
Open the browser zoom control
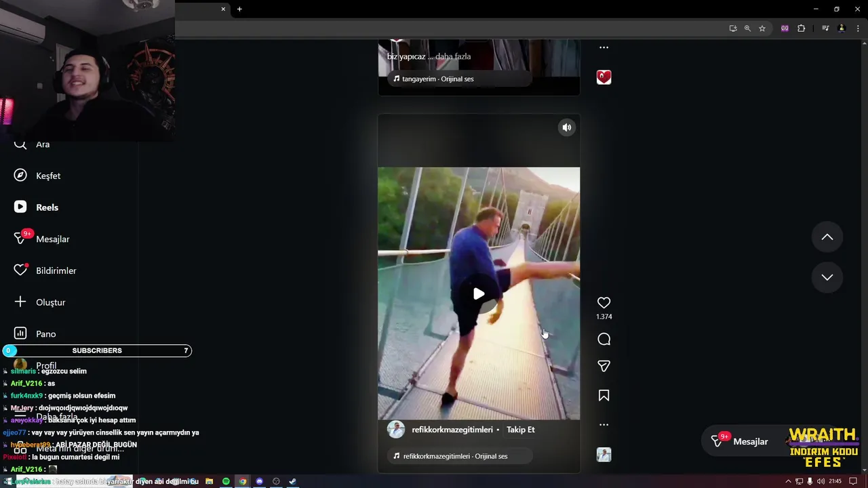coord(747,28)
